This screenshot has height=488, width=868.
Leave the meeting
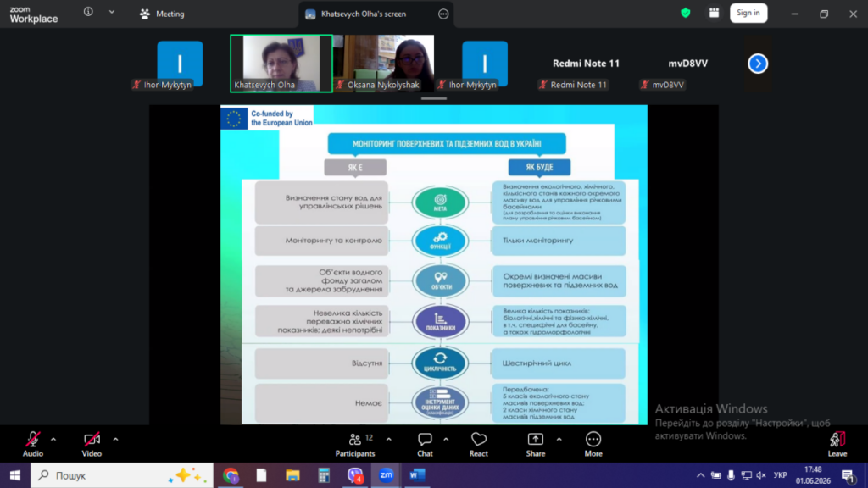click(837, 444)
